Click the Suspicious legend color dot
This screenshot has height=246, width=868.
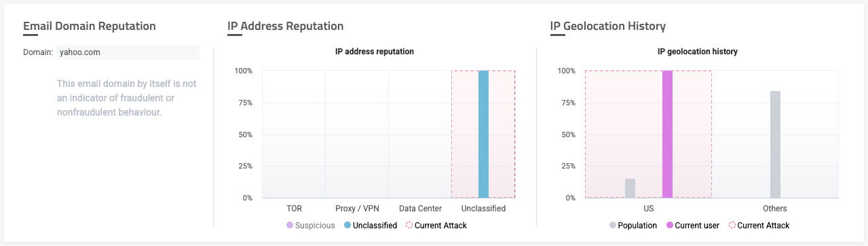point(290,225)
